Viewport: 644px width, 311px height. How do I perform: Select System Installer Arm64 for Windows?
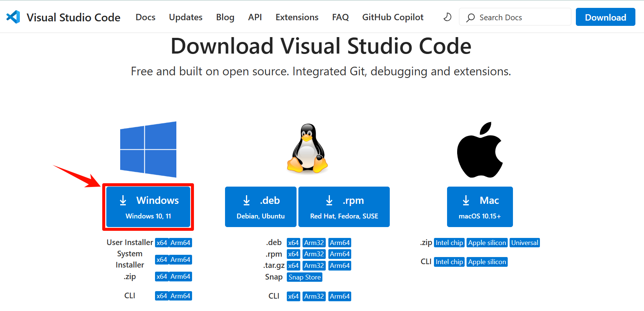point(180,260)
